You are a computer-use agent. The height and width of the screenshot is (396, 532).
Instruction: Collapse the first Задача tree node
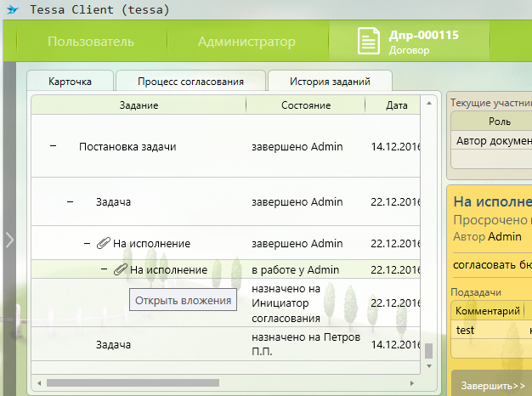point(71,202)
